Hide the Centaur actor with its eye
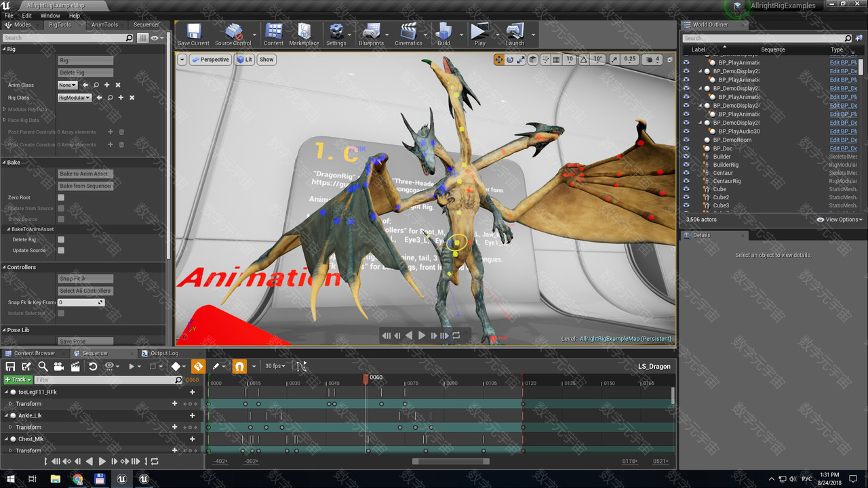This screenshot has height=488, width=868. tap(686, 173)
